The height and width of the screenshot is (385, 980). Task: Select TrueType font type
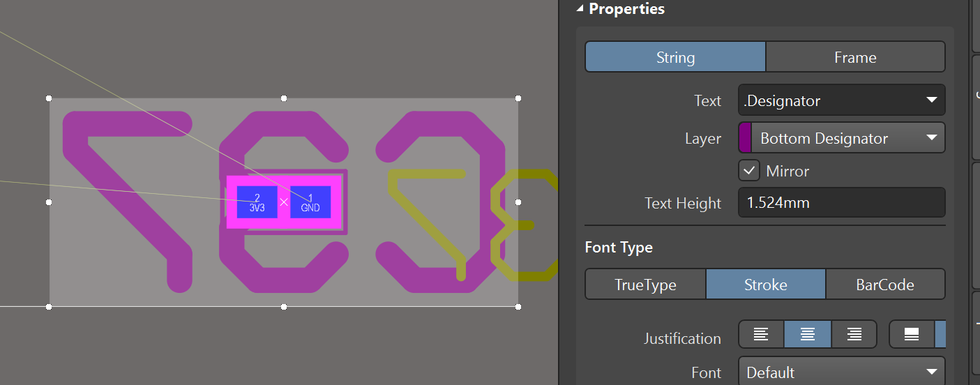pyautogui.click(x=645, y=285)
